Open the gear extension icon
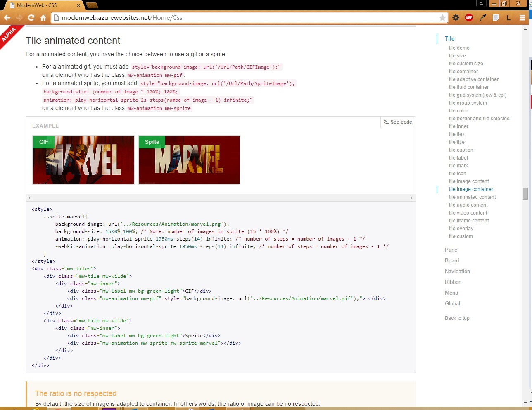The height and width of the screenshot is (410, 532). point(456,18)
